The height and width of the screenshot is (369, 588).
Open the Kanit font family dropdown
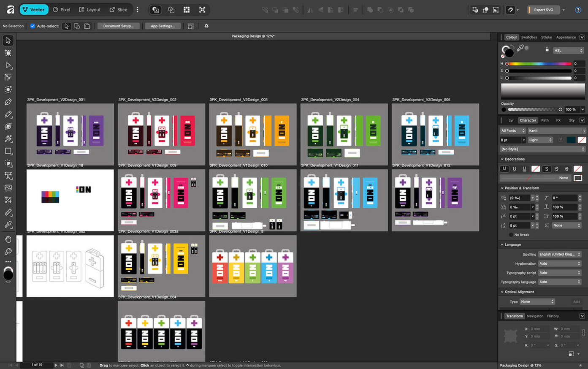click(x=557, y=131)
